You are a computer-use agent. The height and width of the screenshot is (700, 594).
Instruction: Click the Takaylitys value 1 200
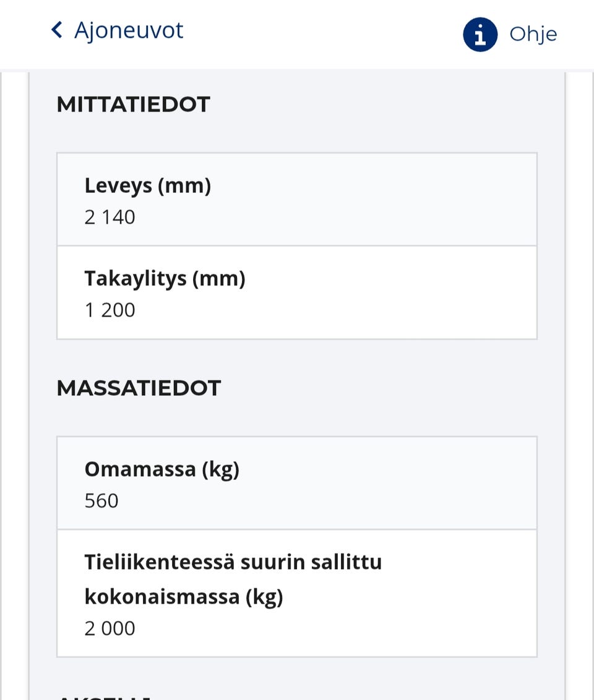[x=110, y=310]
